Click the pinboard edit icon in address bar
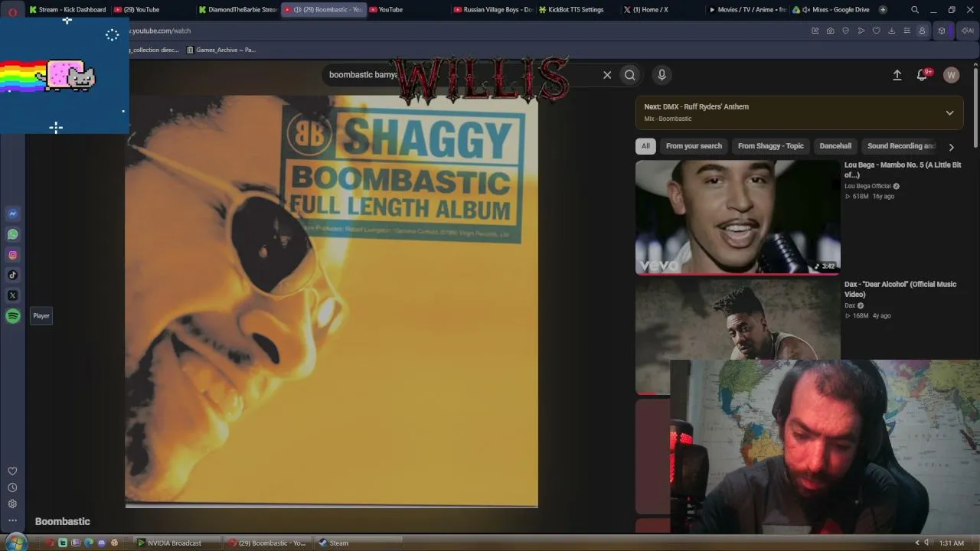This screenshot has height=551, width=980. coord(815,31)
